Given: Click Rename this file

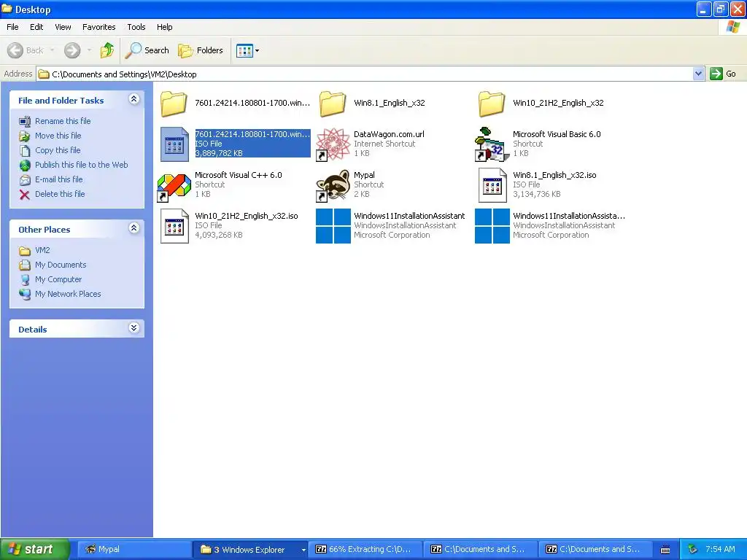Looking at the screenshot, I should [63, 121].
